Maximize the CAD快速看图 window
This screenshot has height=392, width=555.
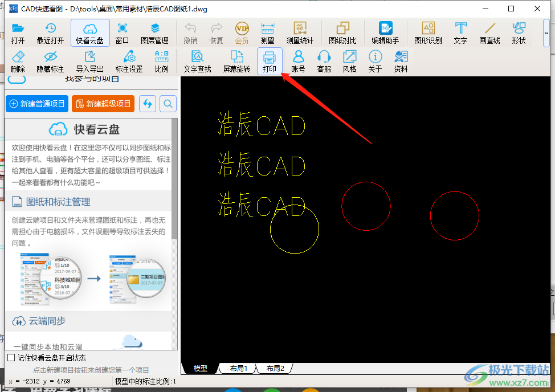pos(511,9)
